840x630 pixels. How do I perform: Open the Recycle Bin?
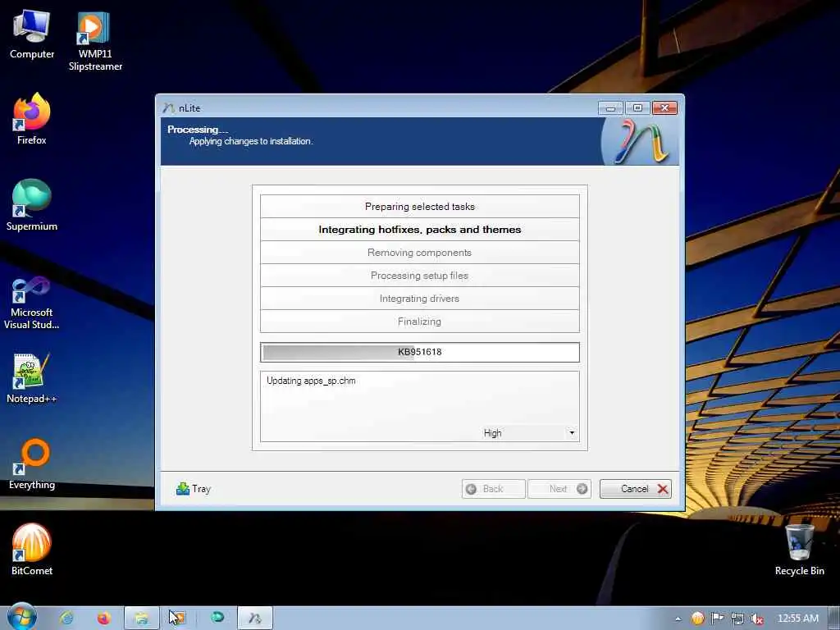coord(799,550)
